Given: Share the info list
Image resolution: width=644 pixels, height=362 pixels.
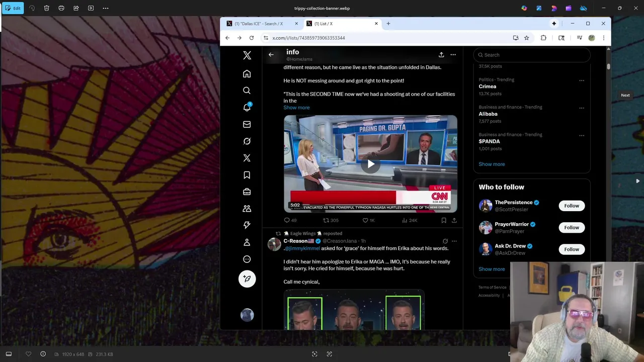Looking at the screenshot, I should point(441,55).
